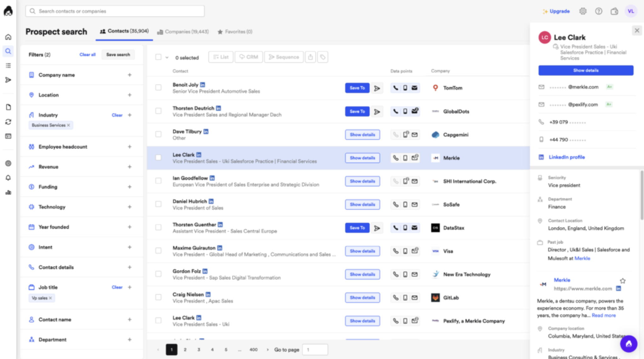Click the Show details button for Lee Clark
Screen dimensions: 644x359
pos(362,158)
